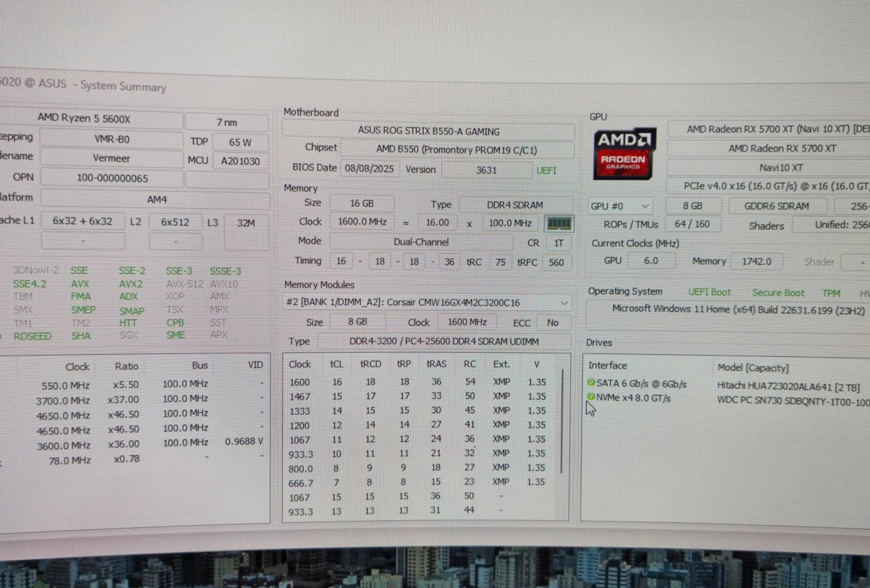Click the AVX2 feature flag
The image size is (870, 588).
point(130,284)
